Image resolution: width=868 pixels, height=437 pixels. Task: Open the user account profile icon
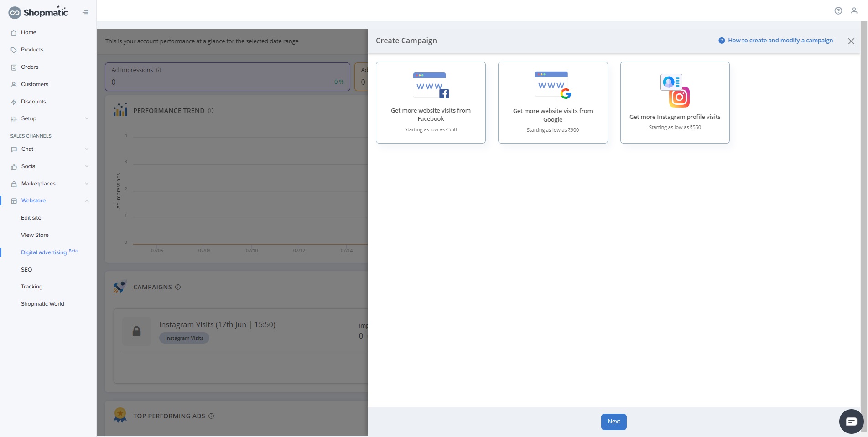[x=854, y=10]
